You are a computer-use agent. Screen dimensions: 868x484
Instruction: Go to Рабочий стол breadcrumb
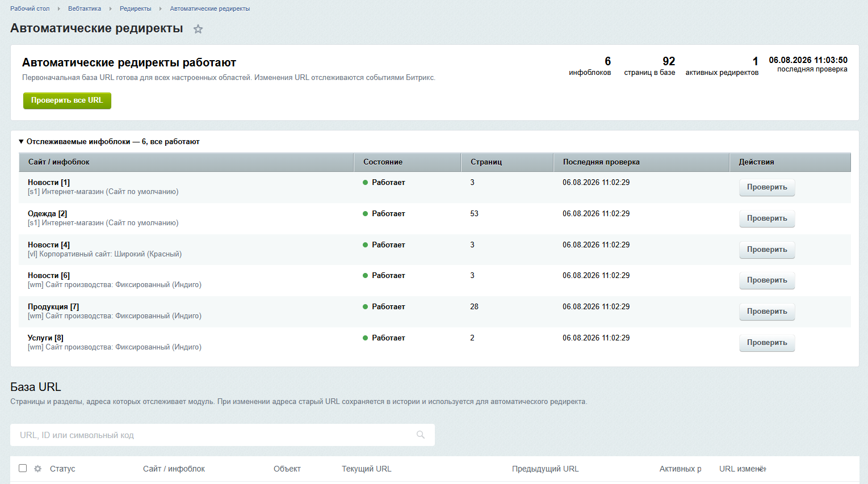30,9
